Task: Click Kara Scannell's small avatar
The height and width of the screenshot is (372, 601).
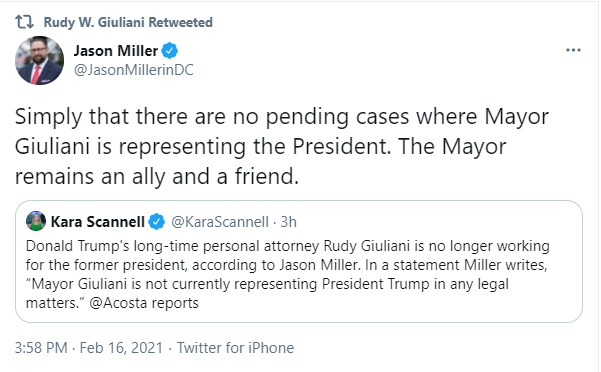Action: pos(36,221)
